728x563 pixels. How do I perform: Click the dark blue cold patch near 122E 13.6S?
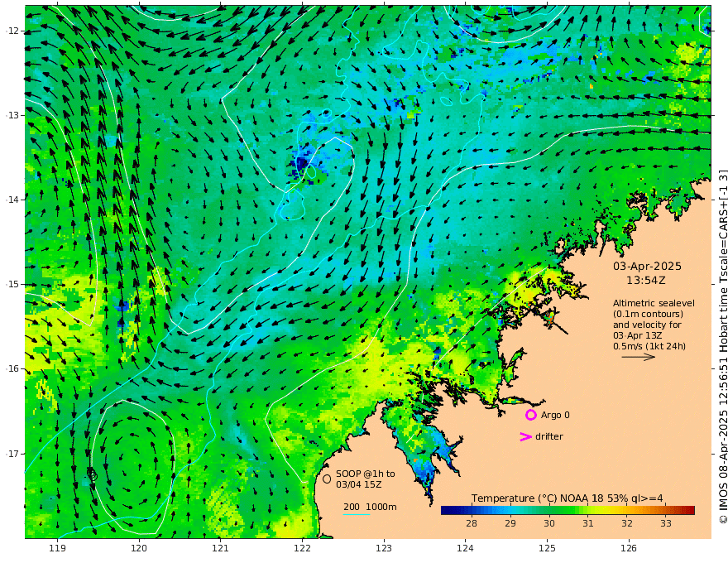tap(302, 163)
